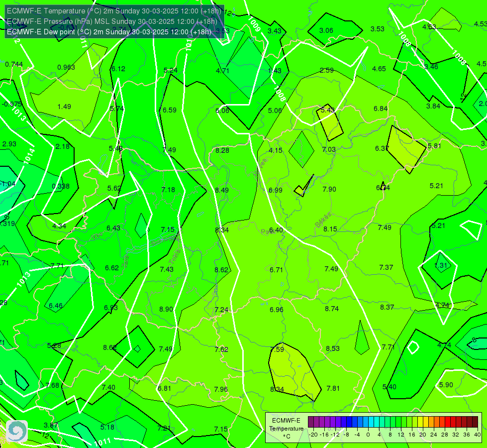
Task: Click the temperature value 6.46
Action: click(56, 306)
